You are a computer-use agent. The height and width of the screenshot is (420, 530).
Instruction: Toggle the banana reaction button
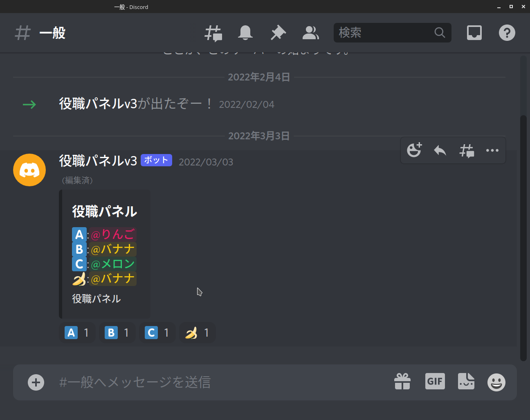point(198,333)
